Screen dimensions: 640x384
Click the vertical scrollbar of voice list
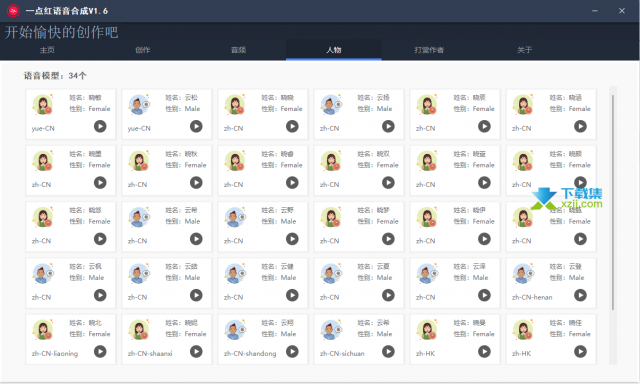[x=613, y=202]
